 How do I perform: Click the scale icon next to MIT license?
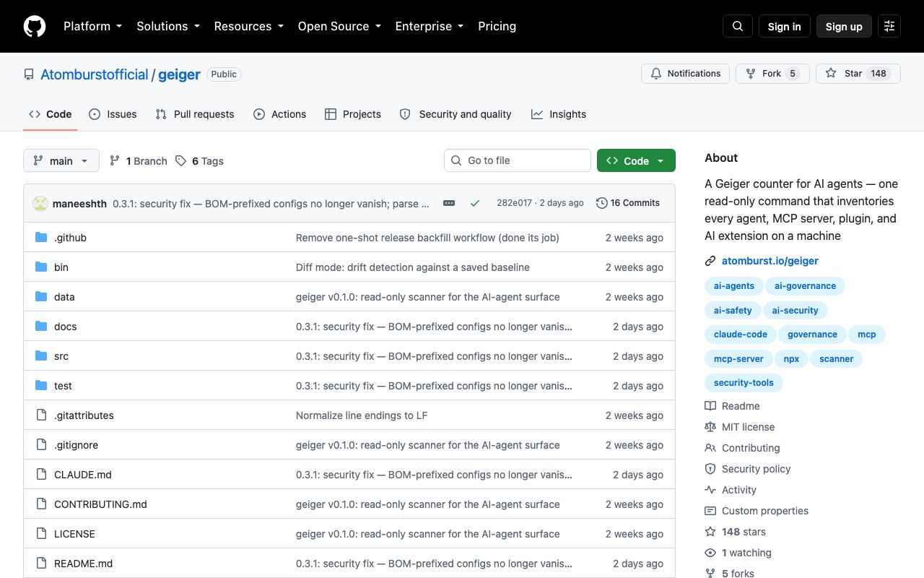click(x=710, y=427)
